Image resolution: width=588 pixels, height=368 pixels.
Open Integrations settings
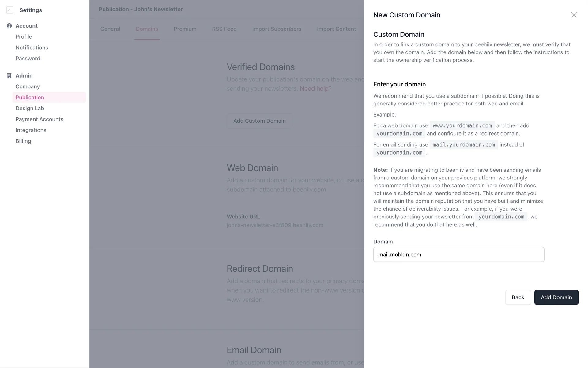pos(31,130)
